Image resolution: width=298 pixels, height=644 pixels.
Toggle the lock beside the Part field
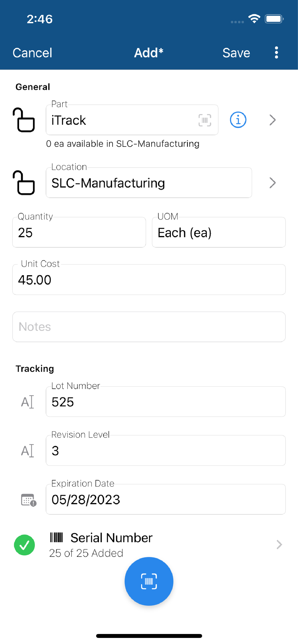pos(24,120)
